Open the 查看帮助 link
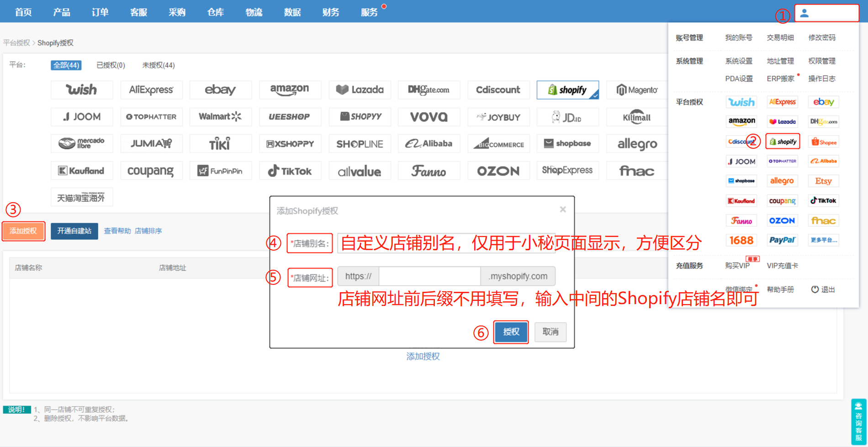Image resolution: width=868 pixels, height=447 pixels. (117, 231)
